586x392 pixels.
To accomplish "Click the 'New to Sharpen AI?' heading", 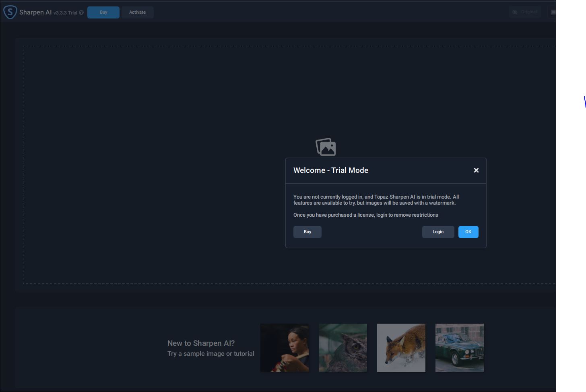I will [201, 343].
